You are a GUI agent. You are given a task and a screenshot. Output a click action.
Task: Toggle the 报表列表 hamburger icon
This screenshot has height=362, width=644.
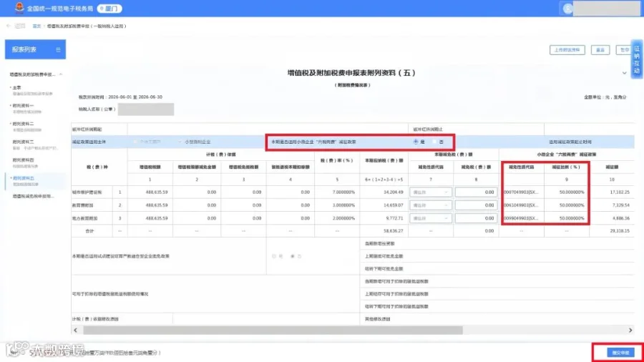[x=58, y=49]
